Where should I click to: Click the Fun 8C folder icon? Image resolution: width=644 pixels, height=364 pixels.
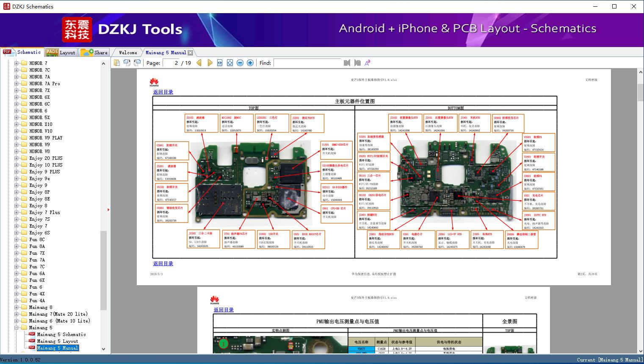(x=24, y=239)
